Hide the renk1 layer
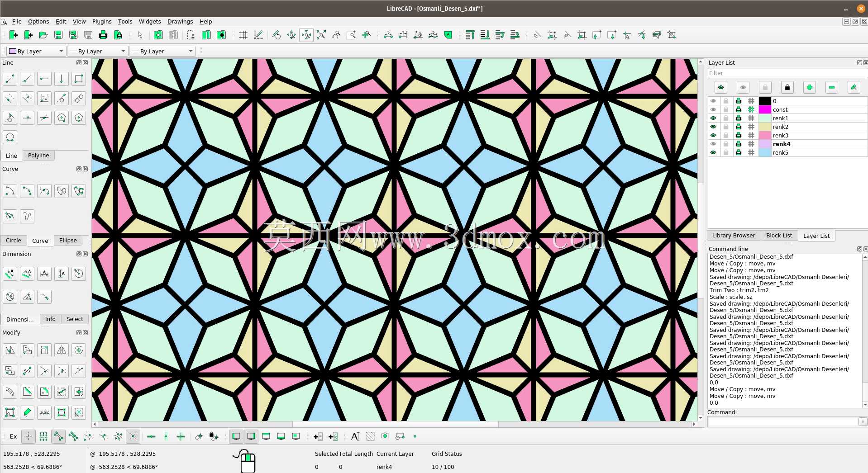This screenshot has height=473, width=868. coord(713,118)
